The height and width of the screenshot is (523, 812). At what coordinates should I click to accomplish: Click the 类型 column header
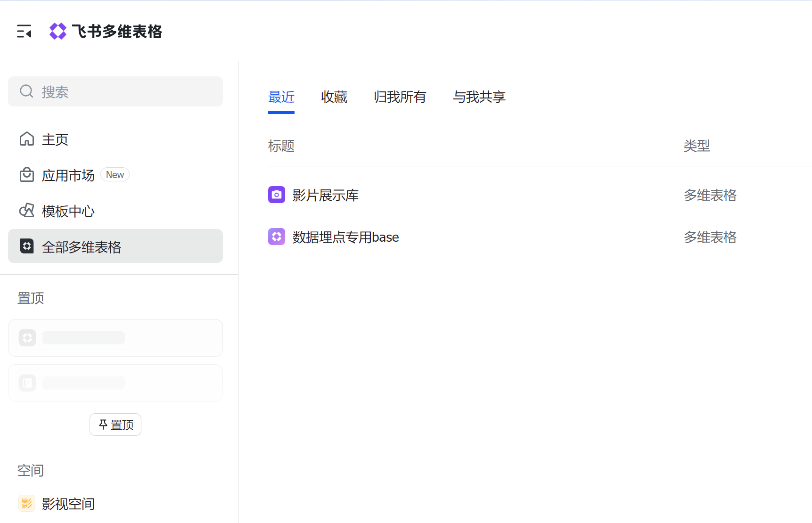tap(697, 146)
